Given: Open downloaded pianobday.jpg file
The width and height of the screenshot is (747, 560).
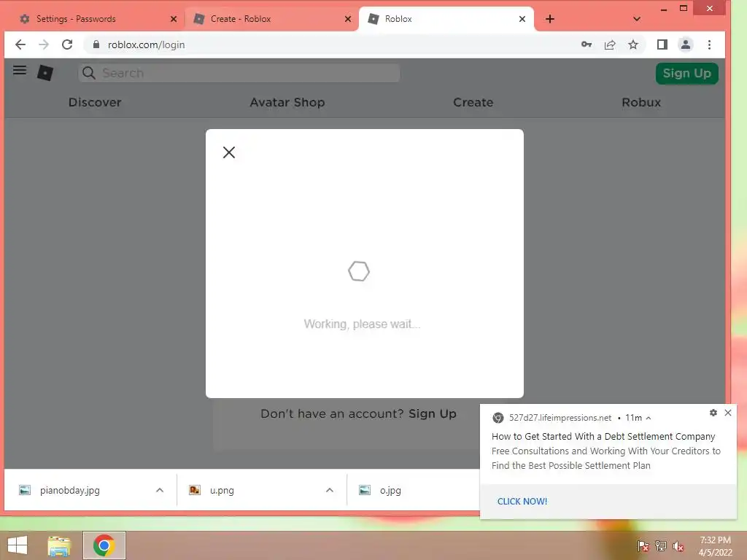Looking at the screenshot, I should (x=69, y=491).
